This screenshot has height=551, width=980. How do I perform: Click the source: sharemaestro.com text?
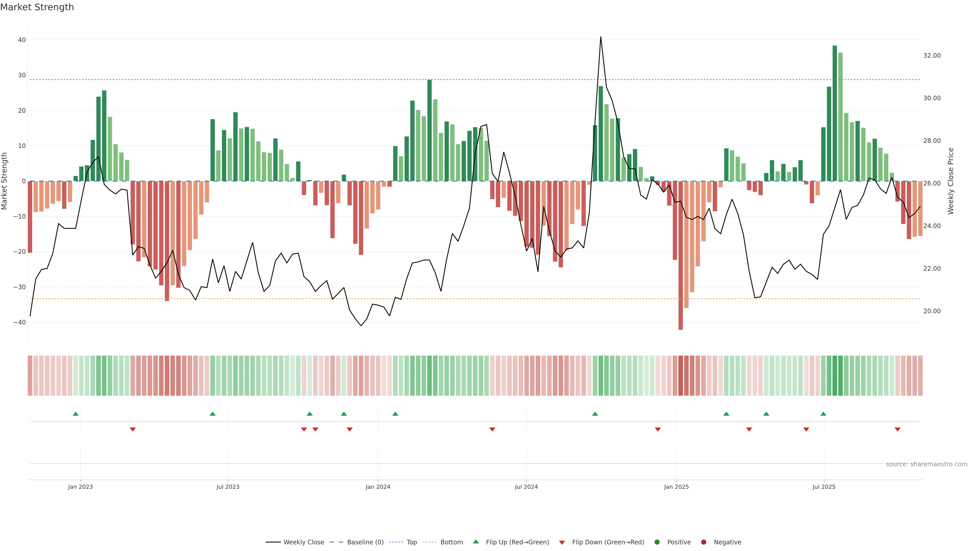[x=926, y=464]
